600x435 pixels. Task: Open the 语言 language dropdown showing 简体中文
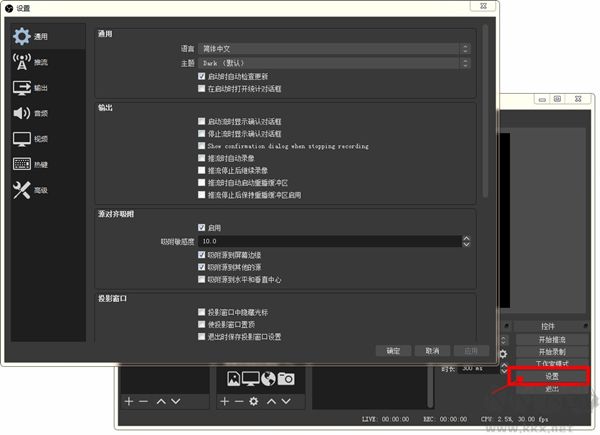(x=334, y=49)
